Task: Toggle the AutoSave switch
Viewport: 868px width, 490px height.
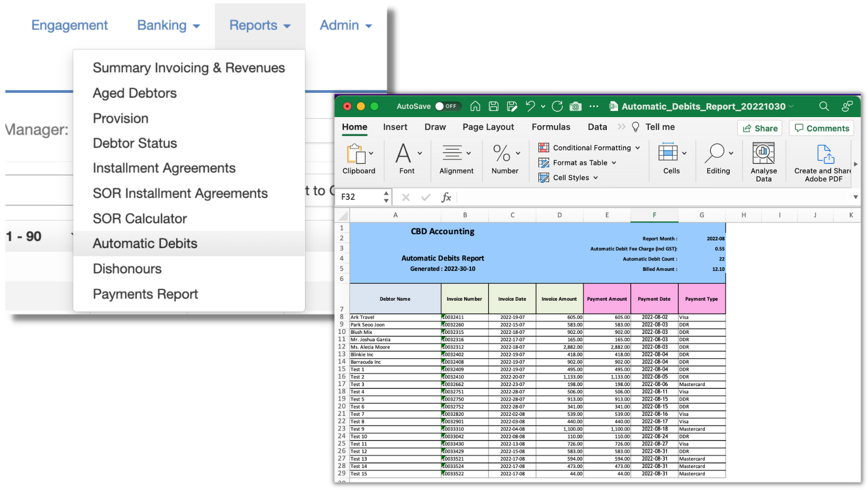Action: 446,106
